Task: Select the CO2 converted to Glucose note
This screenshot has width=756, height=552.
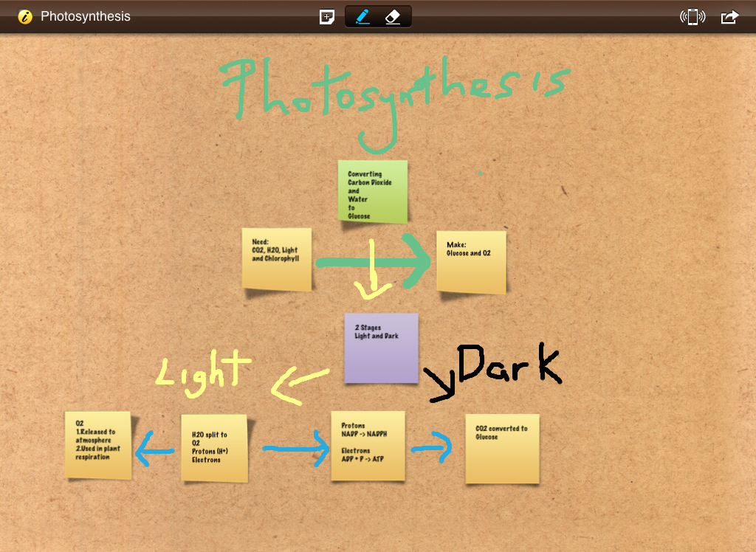Action: 502,446
